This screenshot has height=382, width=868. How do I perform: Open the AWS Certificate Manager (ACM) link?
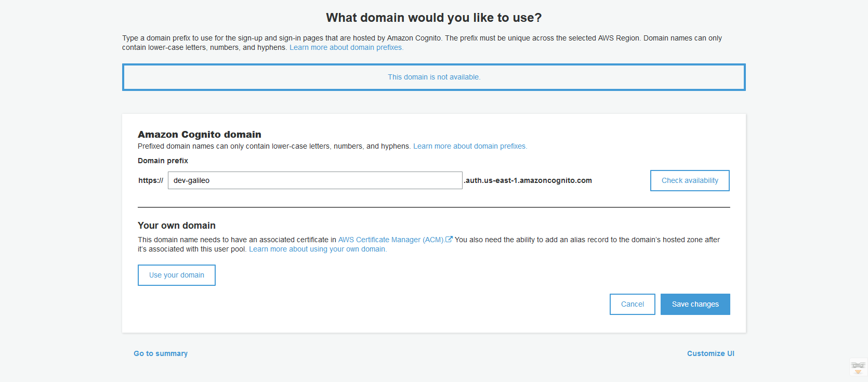392,240
